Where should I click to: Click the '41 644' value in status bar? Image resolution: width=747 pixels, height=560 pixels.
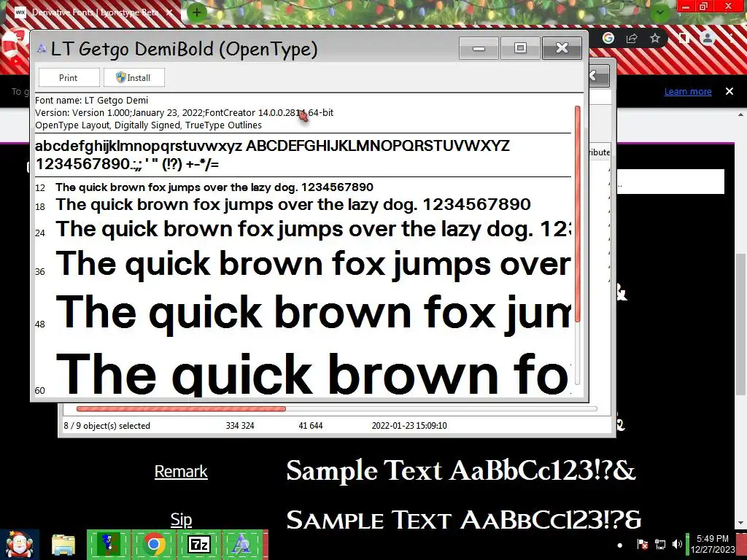click(x=310, y=426)
